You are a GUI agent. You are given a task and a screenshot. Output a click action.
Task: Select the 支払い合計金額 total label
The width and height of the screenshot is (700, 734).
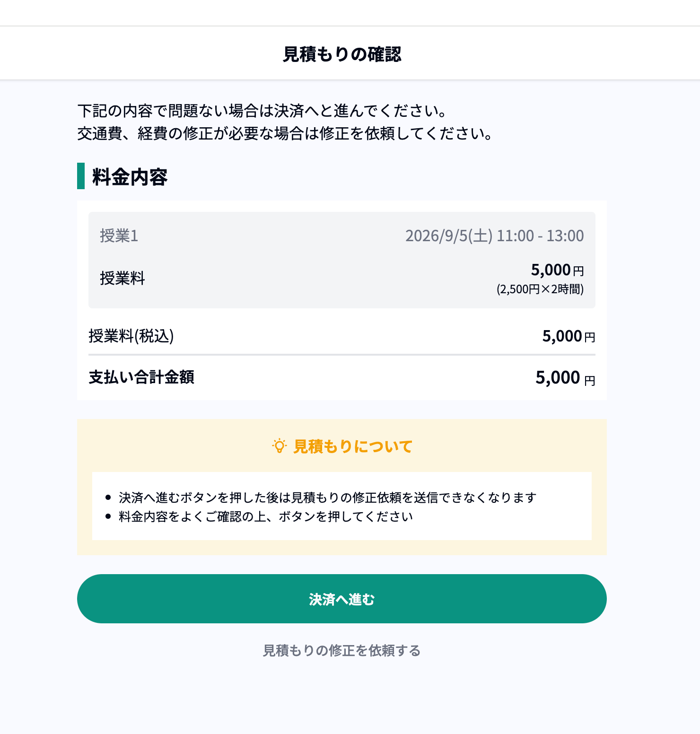coord(141,377)
